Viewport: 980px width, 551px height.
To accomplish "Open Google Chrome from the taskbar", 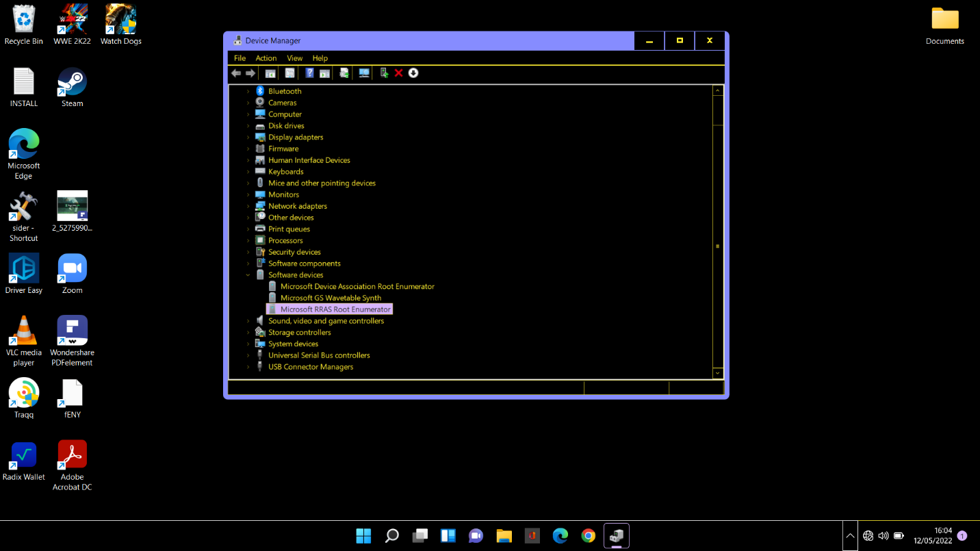I will pyautogui.click(x=589, y=535).
